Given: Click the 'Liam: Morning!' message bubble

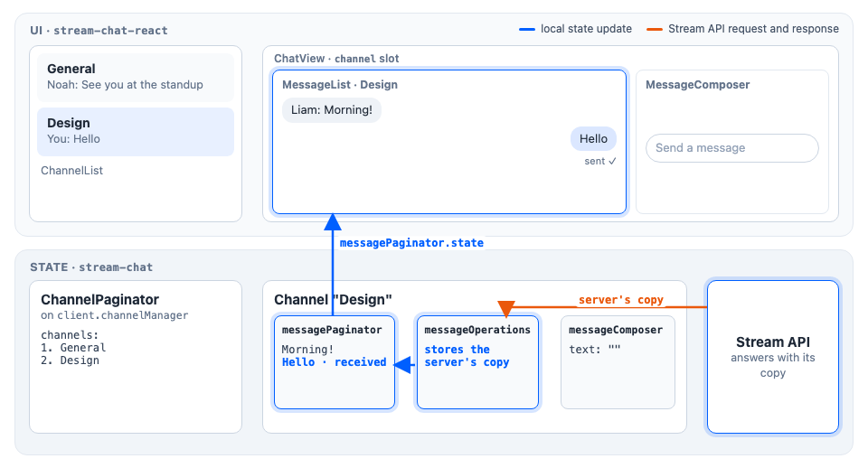Looking at the screenshot, I should click(x=332, y=110).
